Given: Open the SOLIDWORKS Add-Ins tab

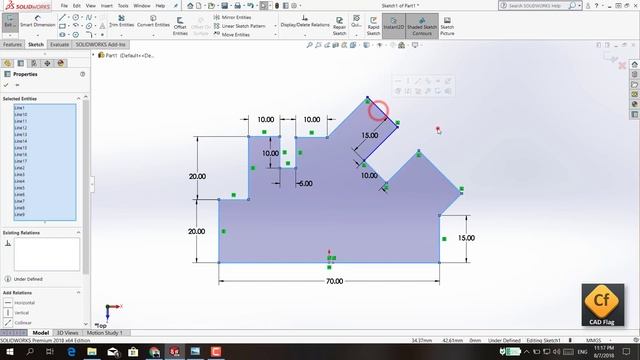Looking at the screenshot, I should coord(100,44).
